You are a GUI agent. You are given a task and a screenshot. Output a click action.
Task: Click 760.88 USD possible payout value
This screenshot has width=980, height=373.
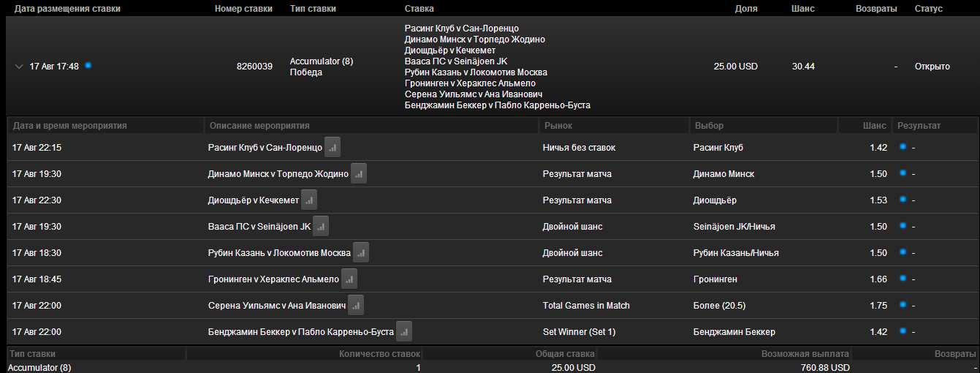point(824,368)
